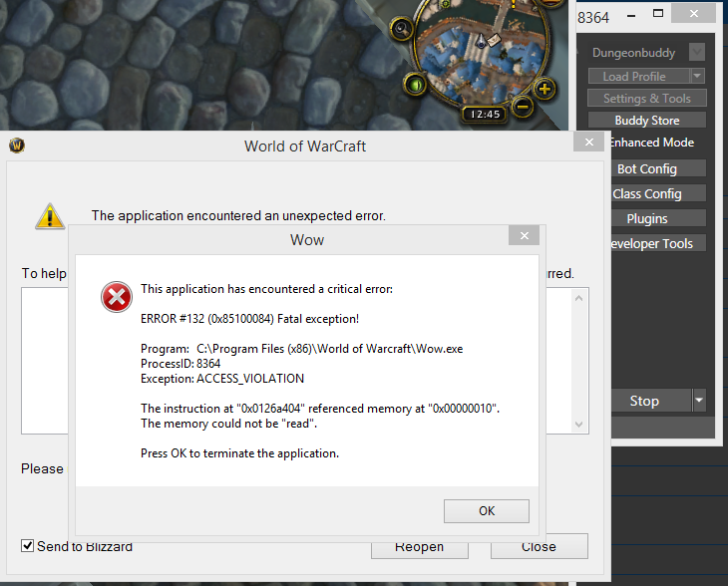The width and height of the screenshot is (728, 586).
Task: Open minimap tracking magnifier icon
Action: coord(401,29)
